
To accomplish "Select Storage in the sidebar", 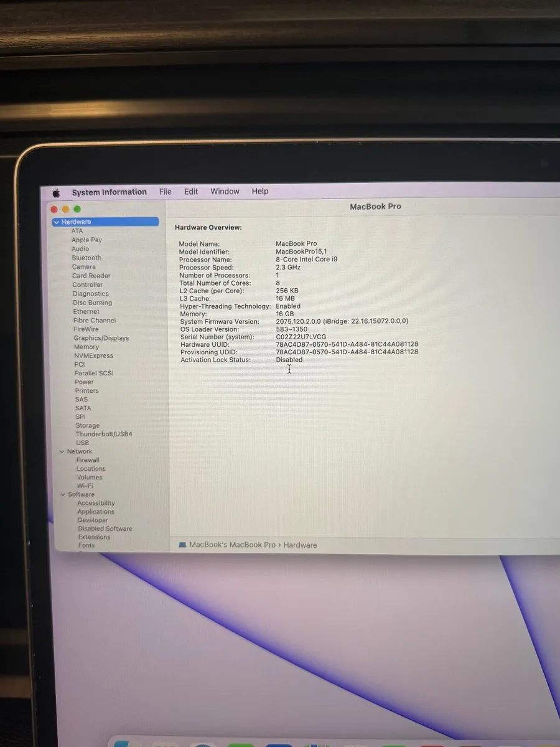I will point(87,425).
